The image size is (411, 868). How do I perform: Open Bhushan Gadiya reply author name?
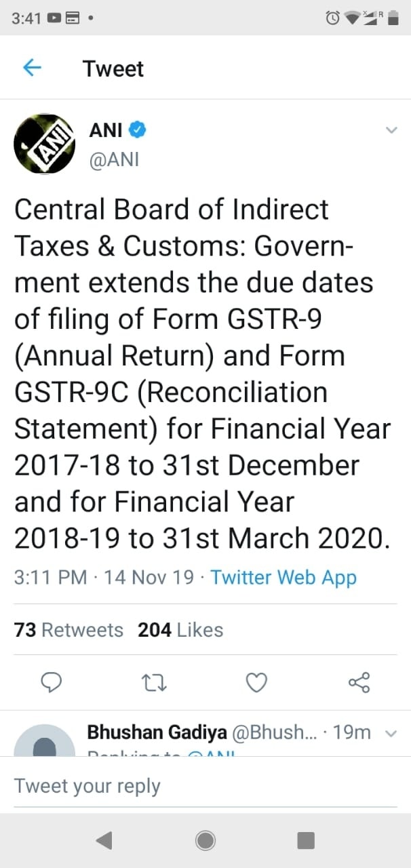pos(157,732)
